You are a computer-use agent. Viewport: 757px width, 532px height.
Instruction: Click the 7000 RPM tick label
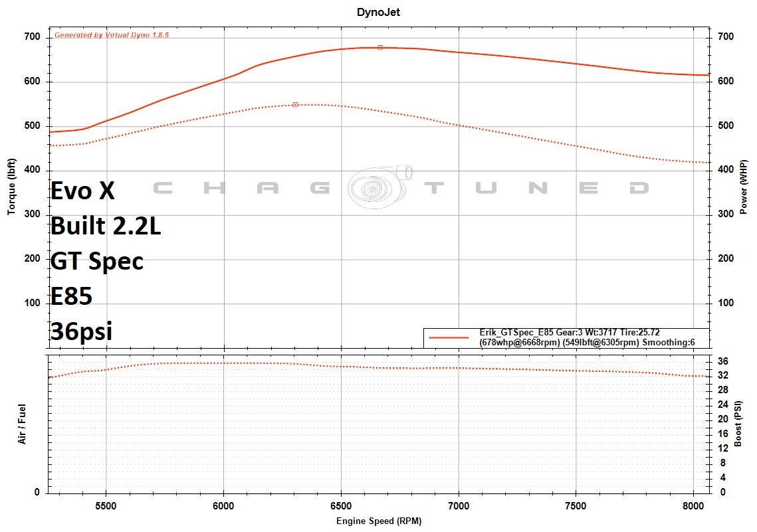click(x=459, y=506)
